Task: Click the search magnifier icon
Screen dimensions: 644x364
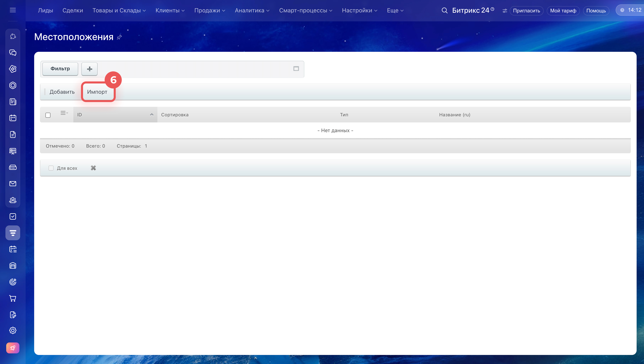Action: click(444, 11)
